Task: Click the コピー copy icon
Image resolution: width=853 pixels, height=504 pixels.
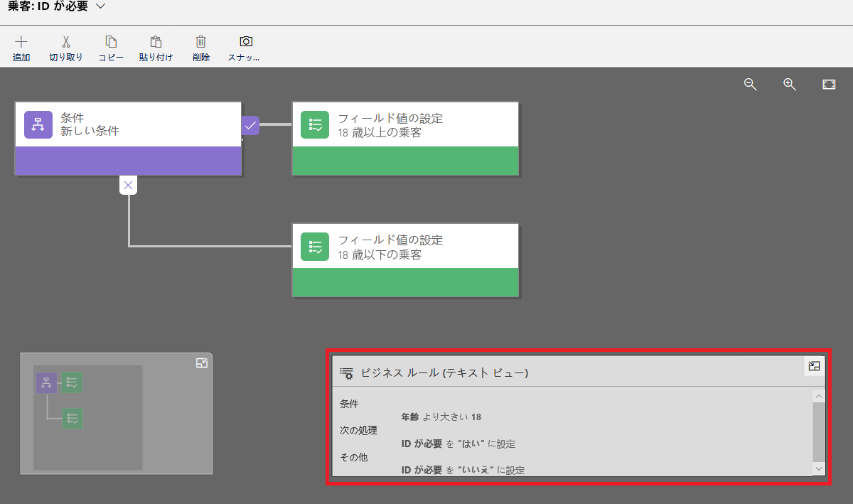Action: pos(111,42)
